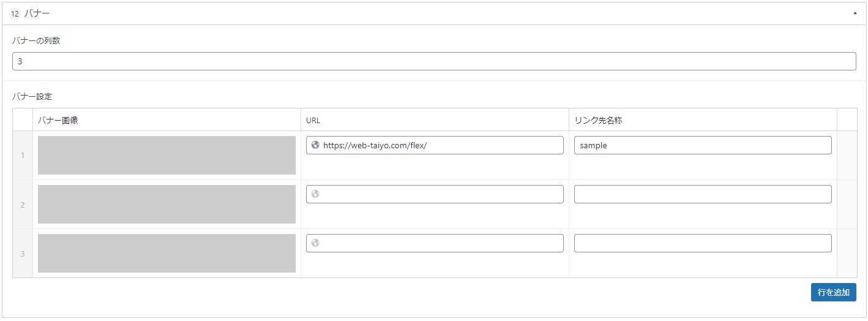The height and width of the screenshot is (321, 868).
Task: Select the banner image placeholder in row 1
Action: click(x=166, y=156)
